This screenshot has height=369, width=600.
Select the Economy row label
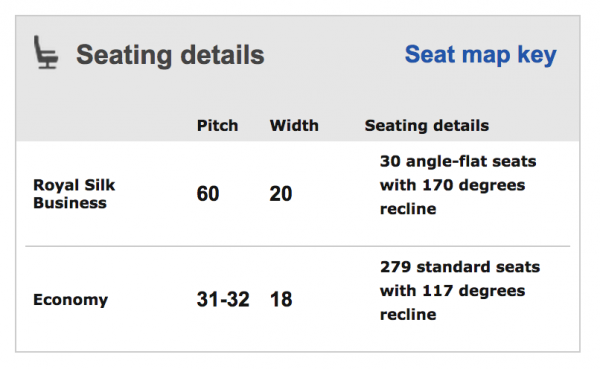(x=70, y=300)
